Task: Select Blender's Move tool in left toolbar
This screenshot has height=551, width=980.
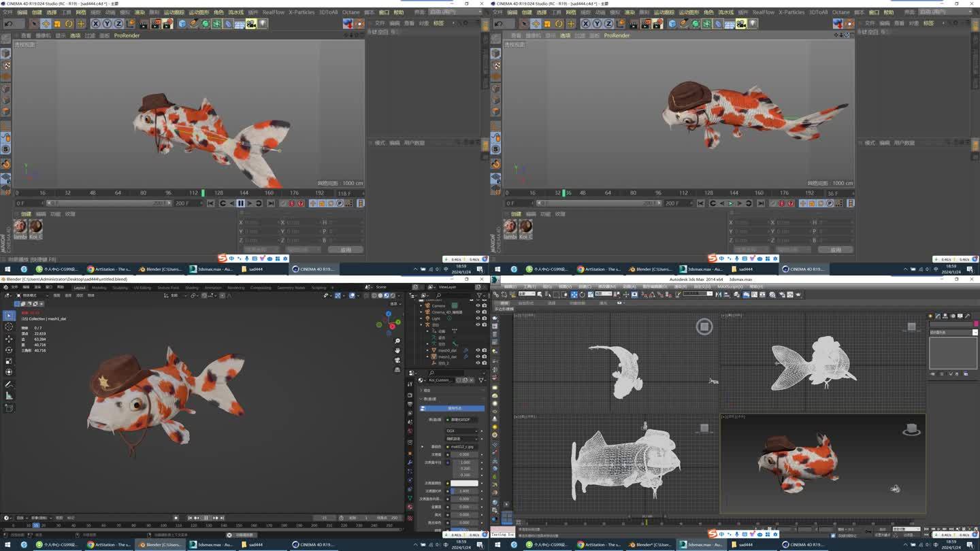Action: click(9, 339)
